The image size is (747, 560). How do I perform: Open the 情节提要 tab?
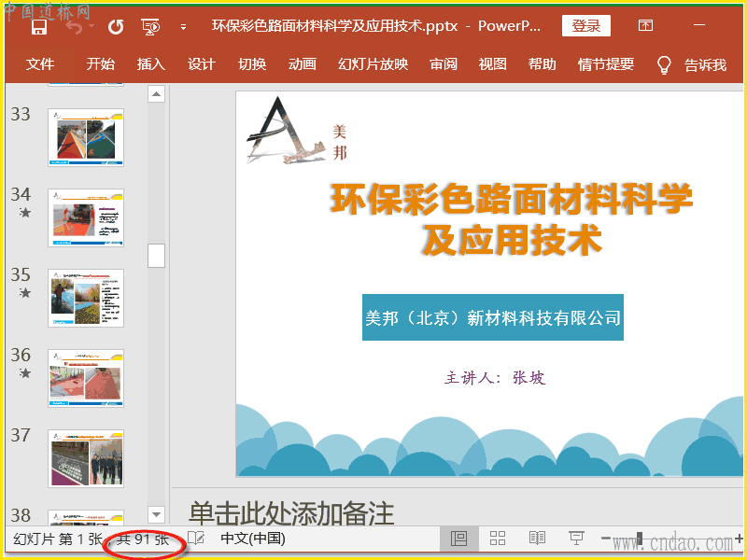(x=606, y=63)
